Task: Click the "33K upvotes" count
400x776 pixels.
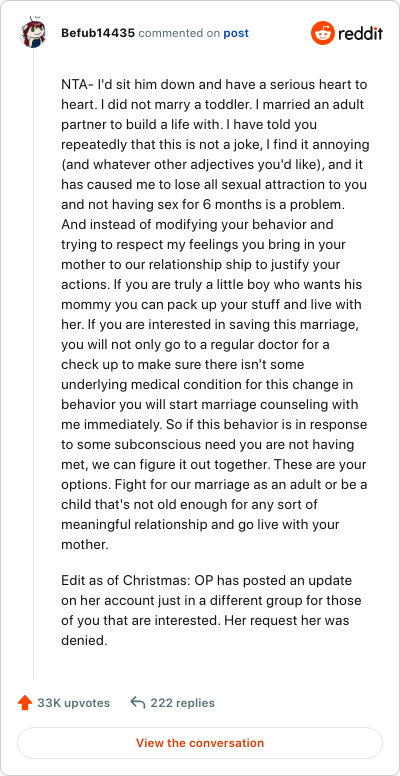Action: coord(74,703)
